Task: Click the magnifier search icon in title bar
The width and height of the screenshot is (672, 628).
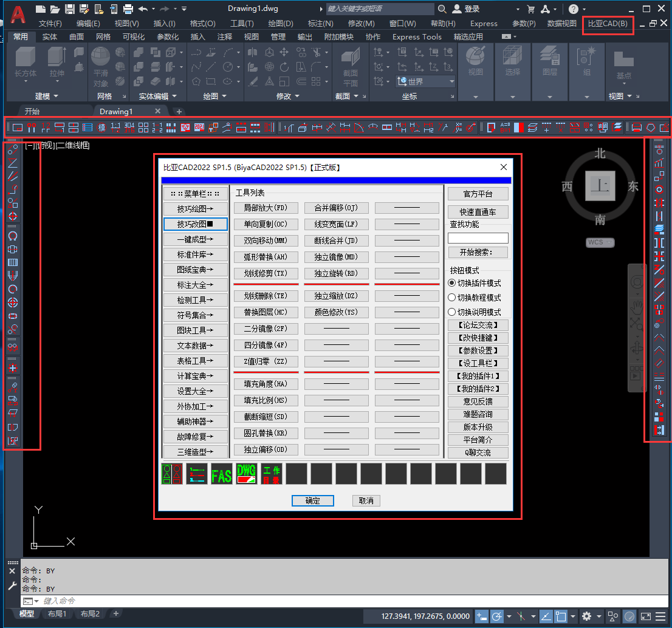Action: point(442,9)
